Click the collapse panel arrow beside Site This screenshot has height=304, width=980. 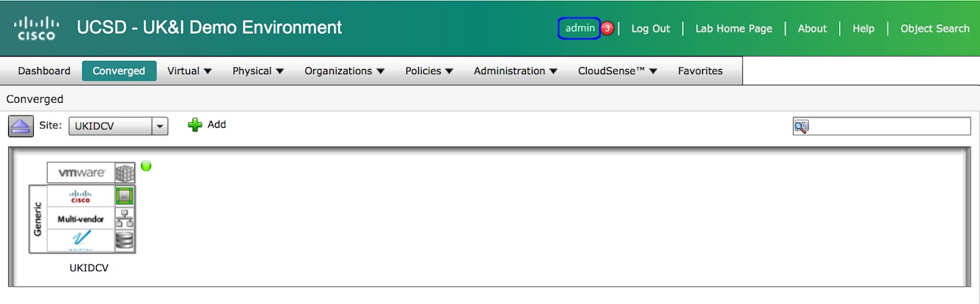click(21, 126)
